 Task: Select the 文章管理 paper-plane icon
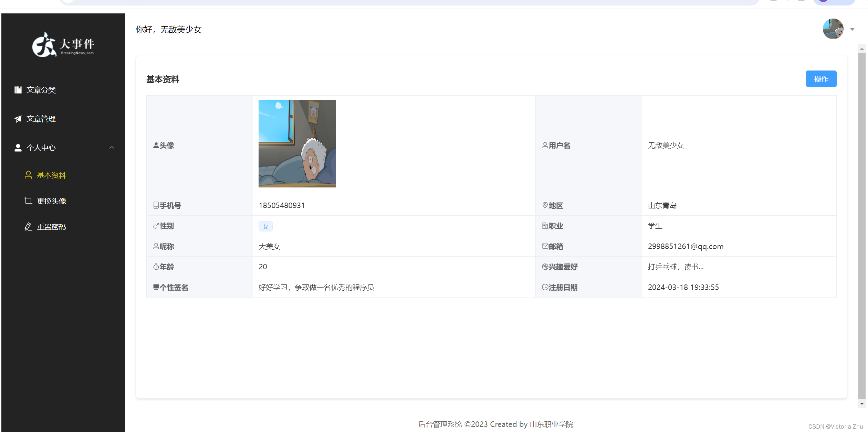tap(18, 119)
